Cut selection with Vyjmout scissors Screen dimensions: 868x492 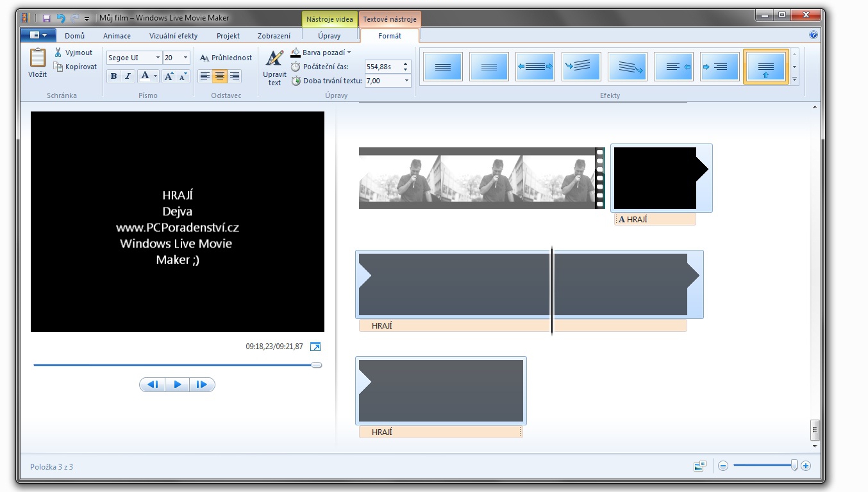[x=73, y=53]
